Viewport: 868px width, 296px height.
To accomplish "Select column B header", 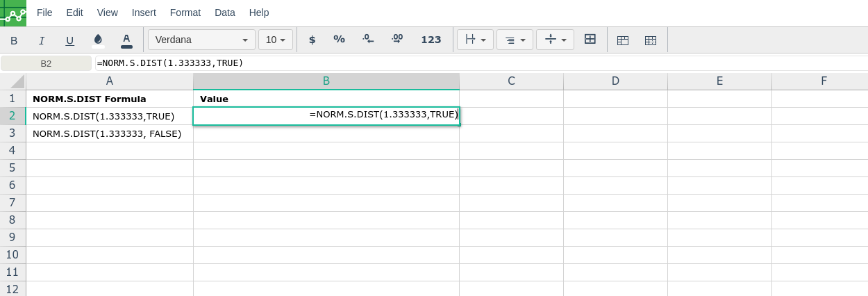I will point(326,81).
